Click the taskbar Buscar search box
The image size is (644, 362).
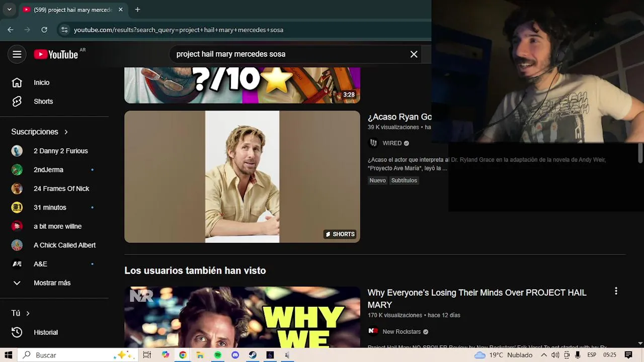77,355
